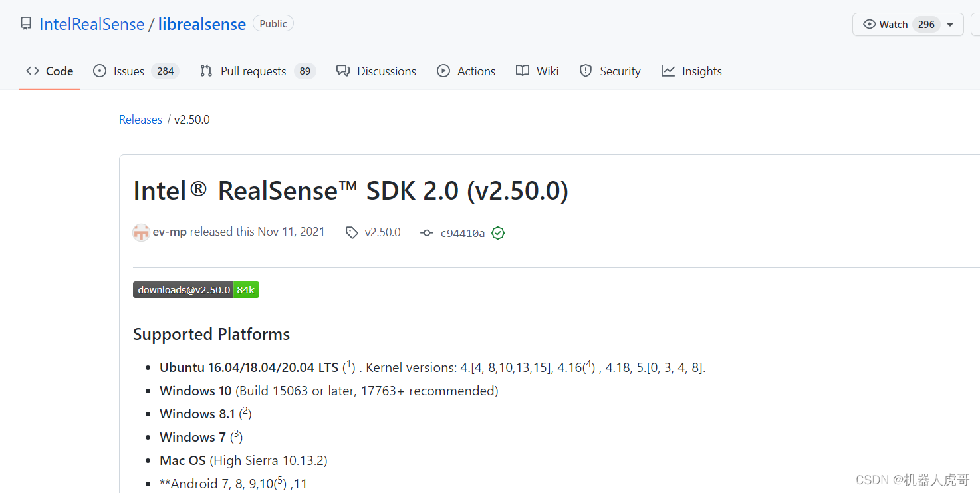Click the Code brackets icon
This screenshot has width=980, height=493.
(x=32, y=71)
